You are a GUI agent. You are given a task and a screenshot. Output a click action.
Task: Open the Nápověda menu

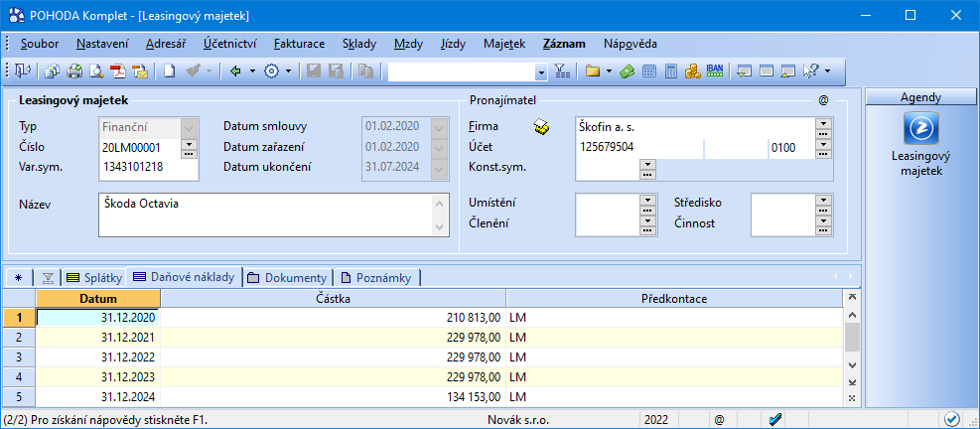[630, 44]
